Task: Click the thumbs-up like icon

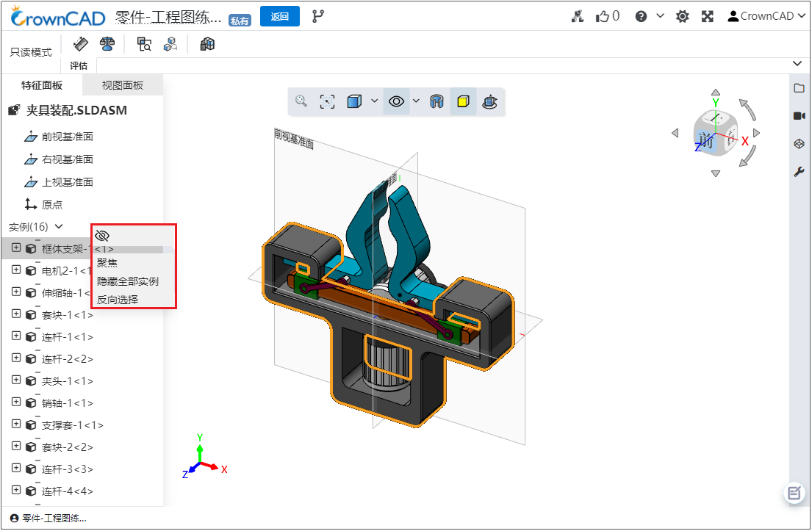Action: [x=602, y=17]
